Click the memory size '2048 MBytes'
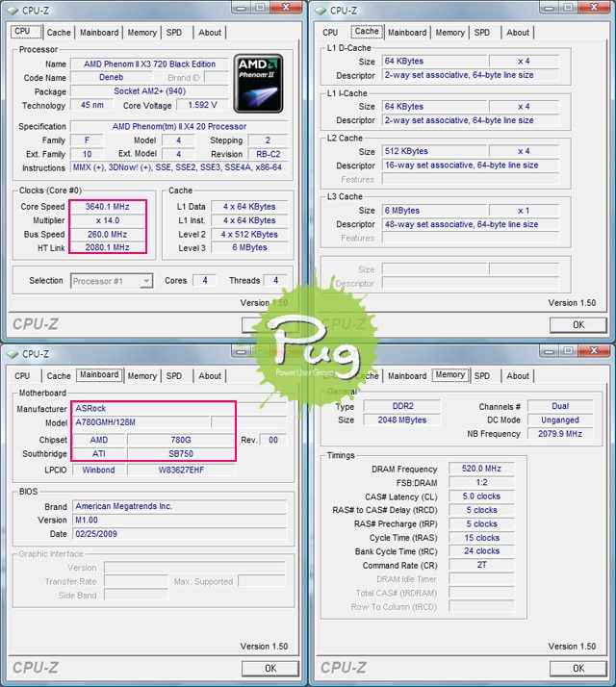616x687 pixels. tap(402, 420)
